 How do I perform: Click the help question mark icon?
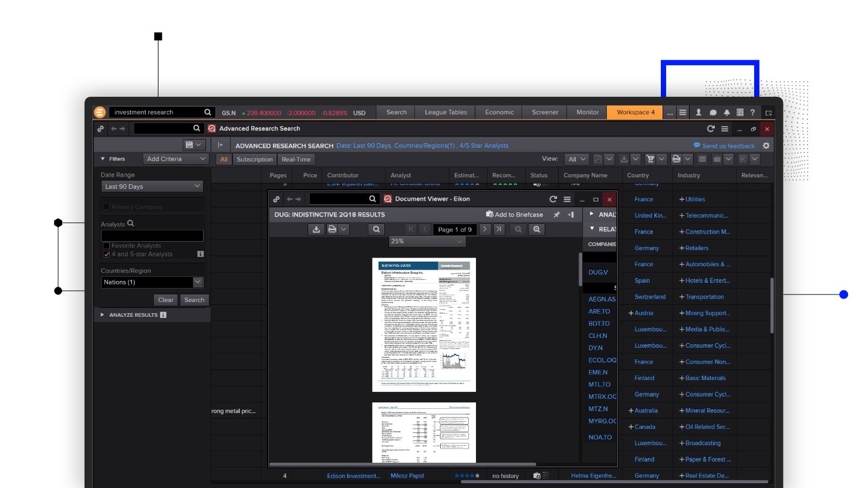click(752, 113)
